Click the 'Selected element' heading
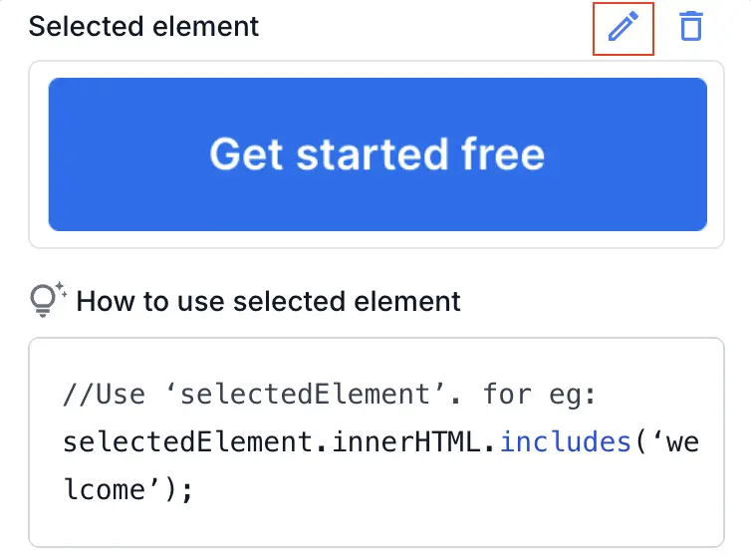 click(143, 27)
